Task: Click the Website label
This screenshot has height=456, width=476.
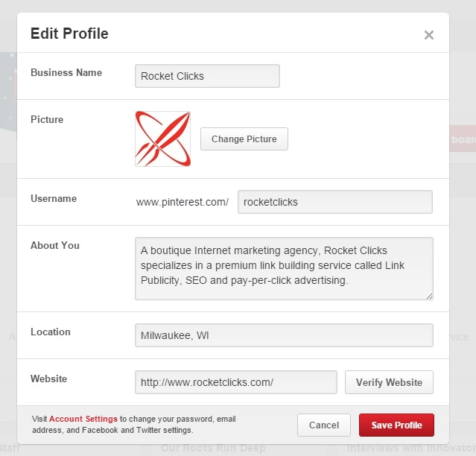Action: click(x=49, y=379)
